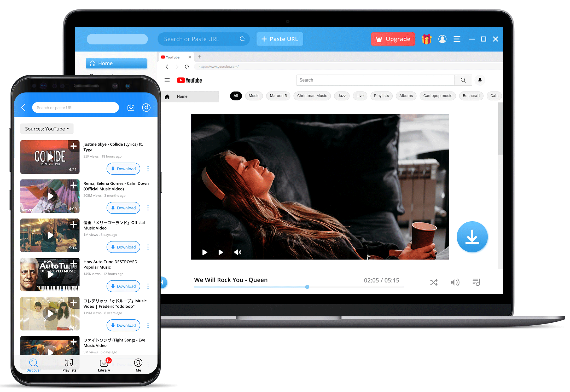Expand options for Auto-Tune video item
This screenshot has width=570, height=392.
[x=149, y=286]
